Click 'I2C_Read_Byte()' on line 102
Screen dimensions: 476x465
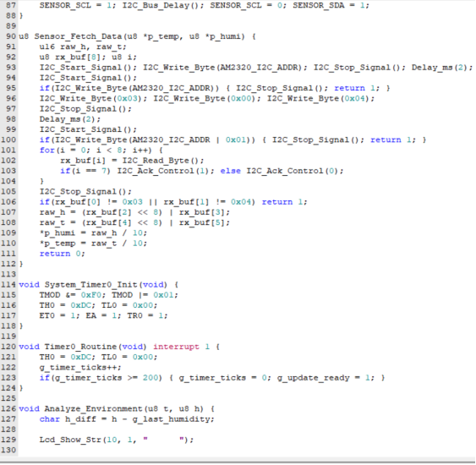click(x=161, y=161)
